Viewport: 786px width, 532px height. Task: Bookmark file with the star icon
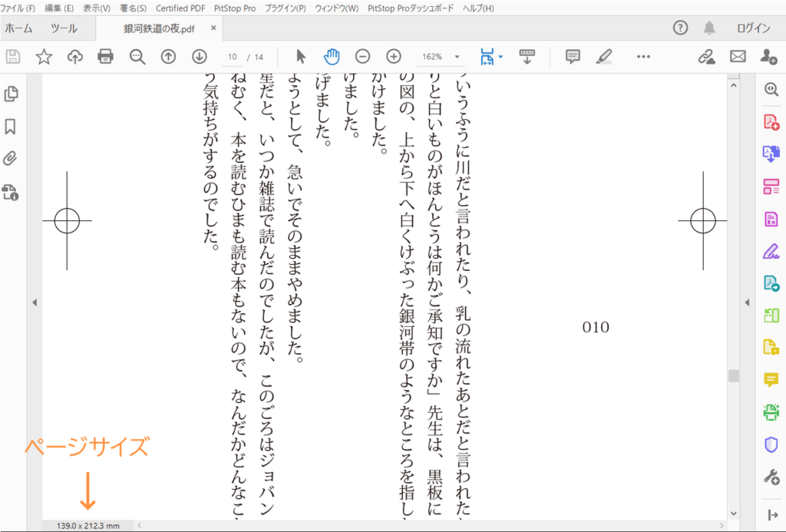click(44, 56)
